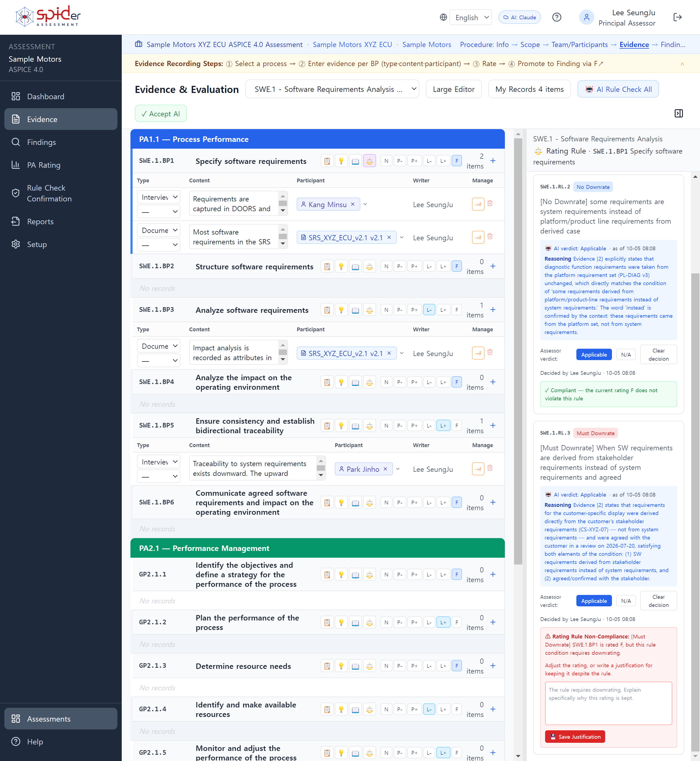Go to Findings in the sidebar
The height and width of the screenshot is (761, 700).
click(x=61, y=142)
